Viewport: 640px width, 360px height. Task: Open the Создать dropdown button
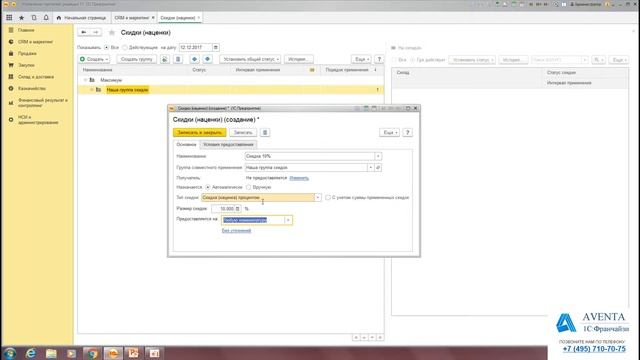tap(94, 59)
